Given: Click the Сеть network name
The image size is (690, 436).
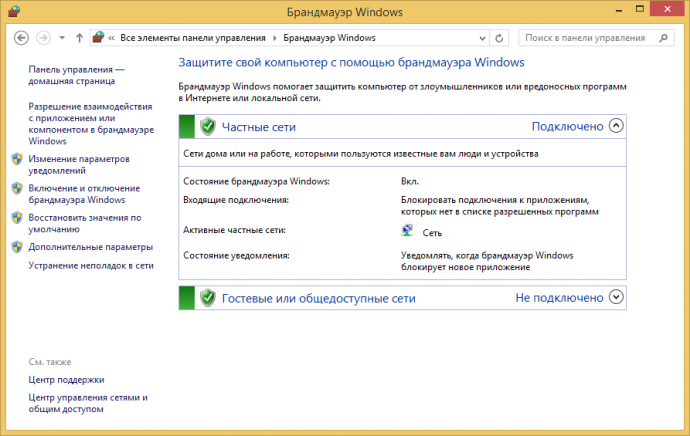Looking at the screenshot, I should (x=432, y=233).
